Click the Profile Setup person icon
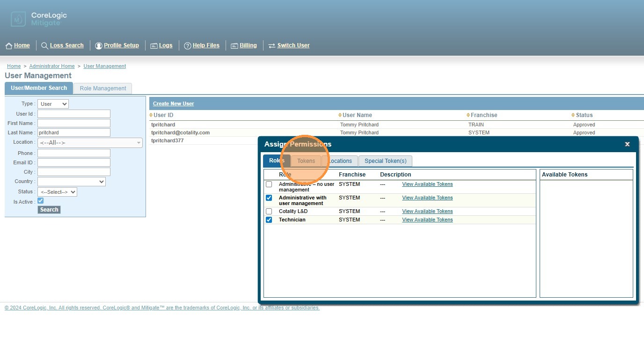Viewport: 644px width, 360px height. (98, 46)
